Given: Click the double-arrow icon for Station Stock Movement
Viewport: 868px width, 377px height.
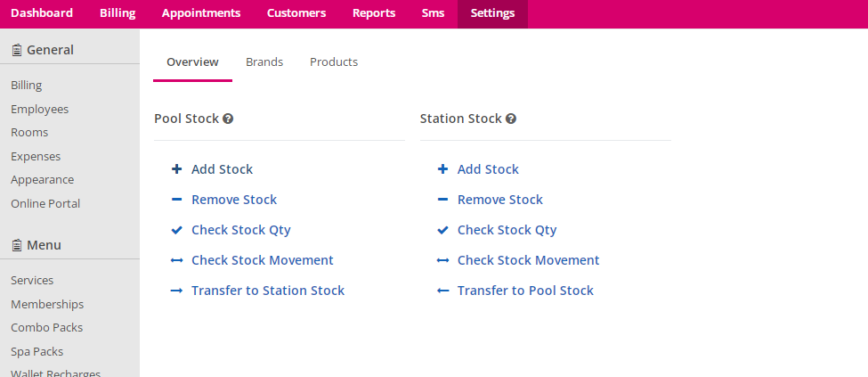Looking at the screenshot, I should [x=442, y=260].
